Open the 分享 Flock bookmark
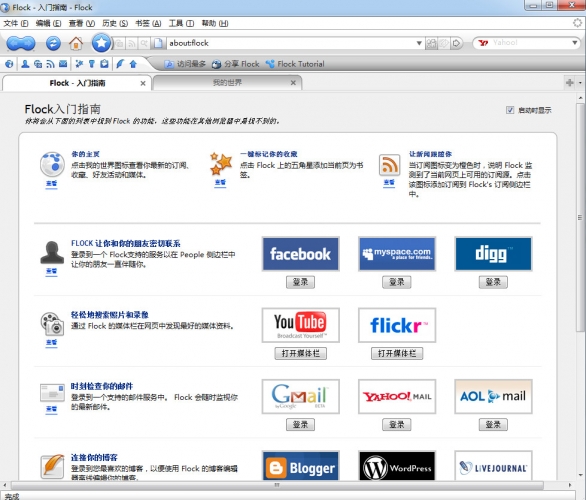The width and height of the screenshot is (586, 500). pos(235,64)
